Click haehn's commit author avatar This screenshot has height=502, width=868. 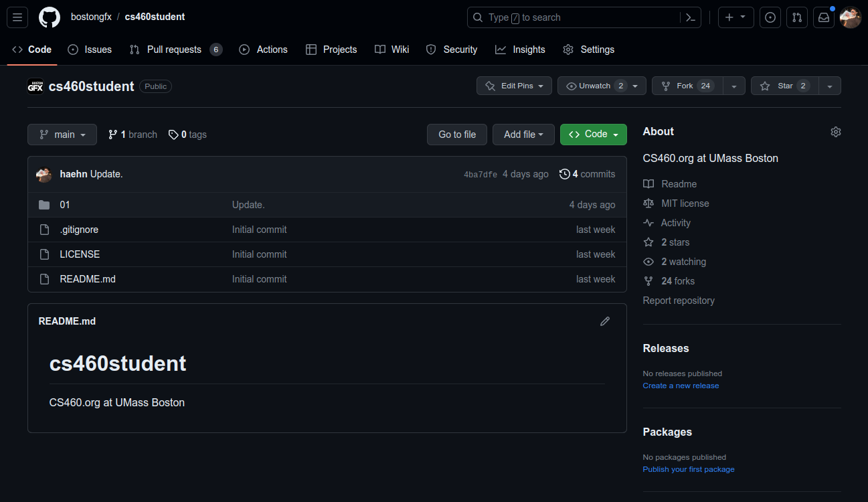44,175
